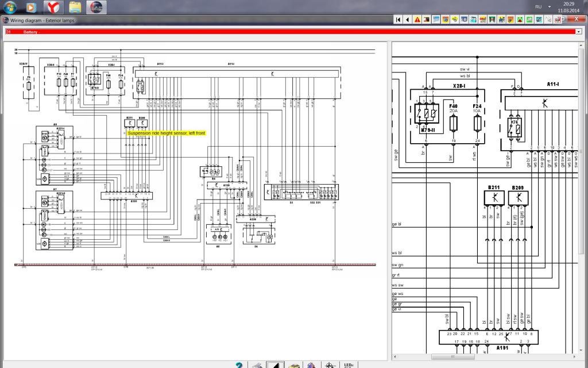The height and width of the screenshot is (368, 588).
Task: Click the F40 20A fuse label in zoomed diagram
Action: click(x=454, y=109)
